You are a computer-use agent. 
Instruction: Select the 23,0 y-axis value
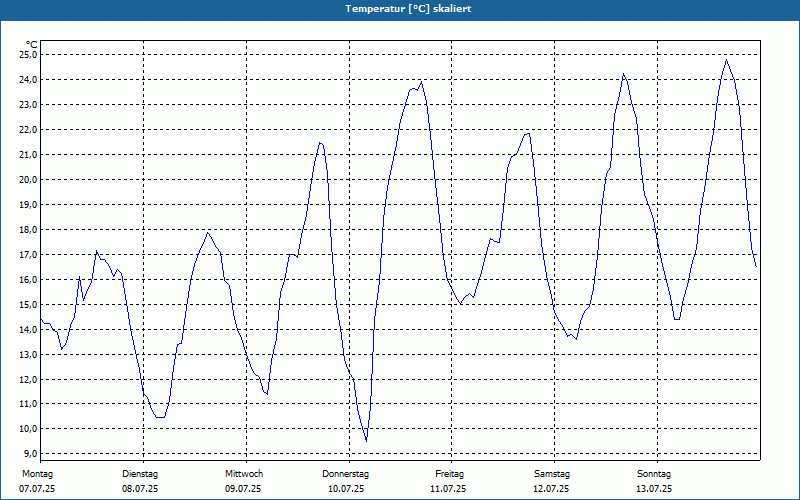[28, 105]
